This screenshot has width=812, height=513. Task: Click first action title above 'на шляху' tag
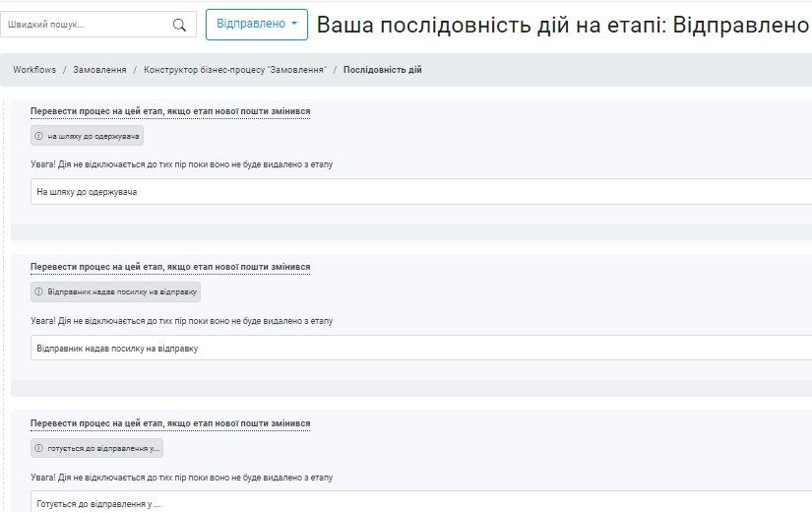[x=170, y=111]
